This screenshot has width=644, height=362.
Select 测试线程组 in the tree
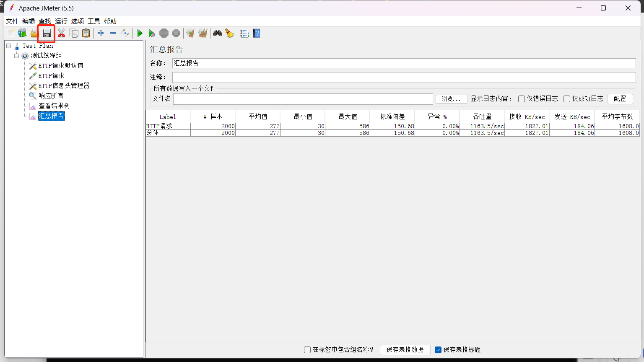point(46,56)
